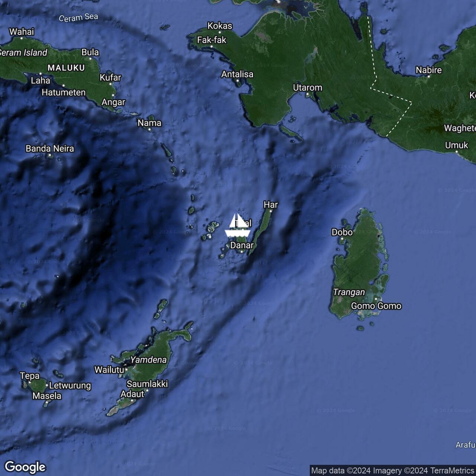
Task: Click the Saumlakki place label
Action: [x=147, y=384]
